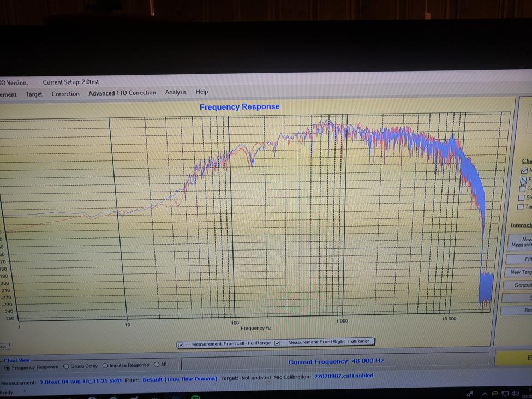
Task: Click the New Target button
Action: pyautogui.click(x=519, y=272)
